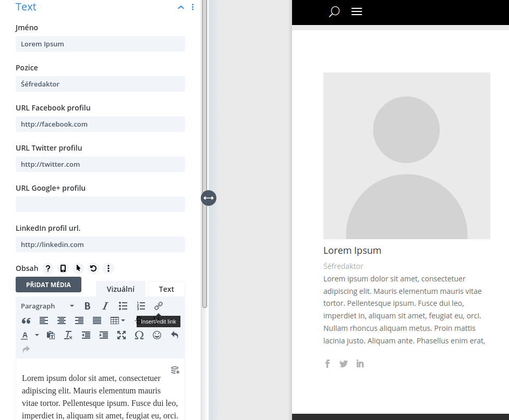This screenshot has height=420, width=509.
Task: Insert a bulleted list
Action: click(x=123, y=306)
